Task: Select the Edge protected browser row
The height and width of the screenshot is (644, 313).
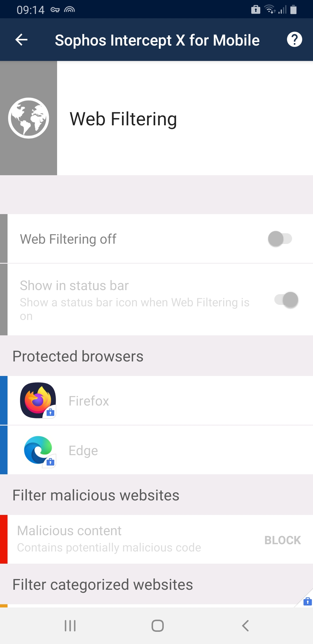Action: 160,450
